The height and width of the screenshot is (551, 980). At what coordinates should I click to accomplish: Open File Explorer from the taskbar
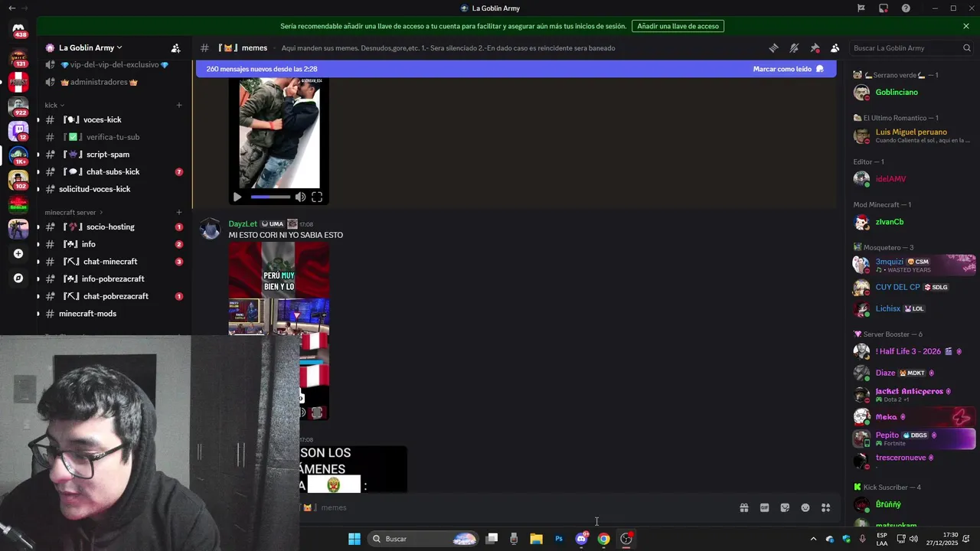(536, 539)
